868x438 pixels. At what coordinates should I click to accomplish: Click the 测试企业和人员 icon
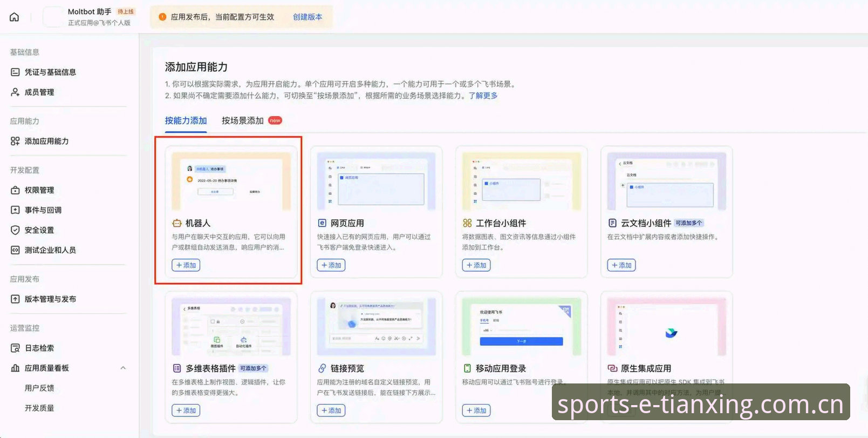pos(15,250)
